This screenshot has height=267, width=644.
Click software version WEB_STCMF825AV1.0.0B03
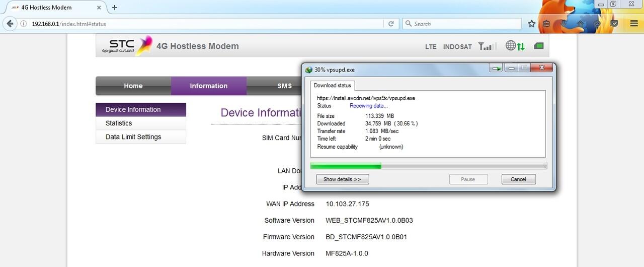(369, 221)
